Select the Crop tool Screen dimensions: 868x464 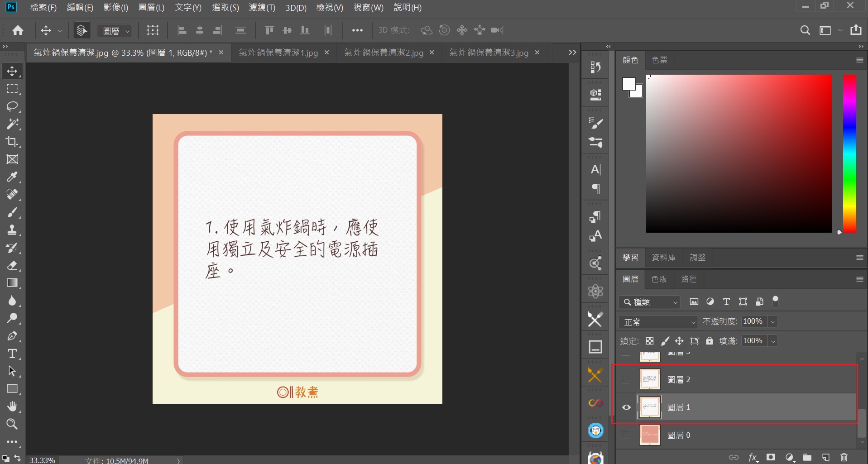coord(12,142)
